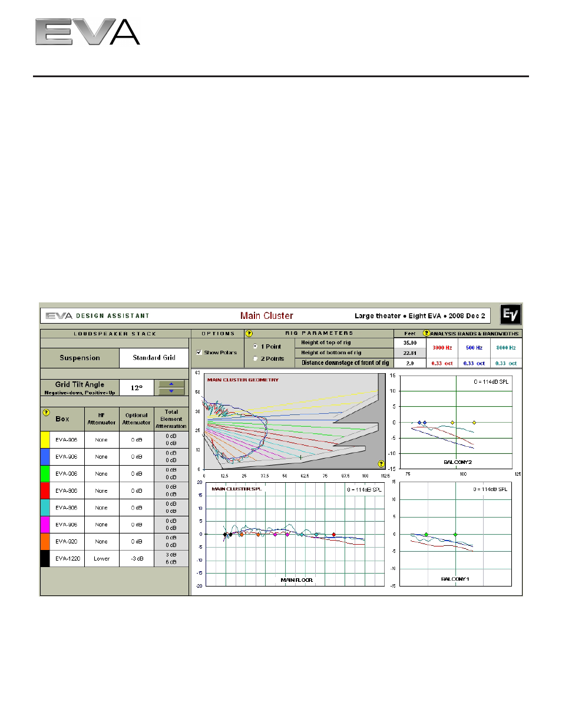Click the Feet units label
Screen dimensions: 562x728
click(x=410, y=334)
